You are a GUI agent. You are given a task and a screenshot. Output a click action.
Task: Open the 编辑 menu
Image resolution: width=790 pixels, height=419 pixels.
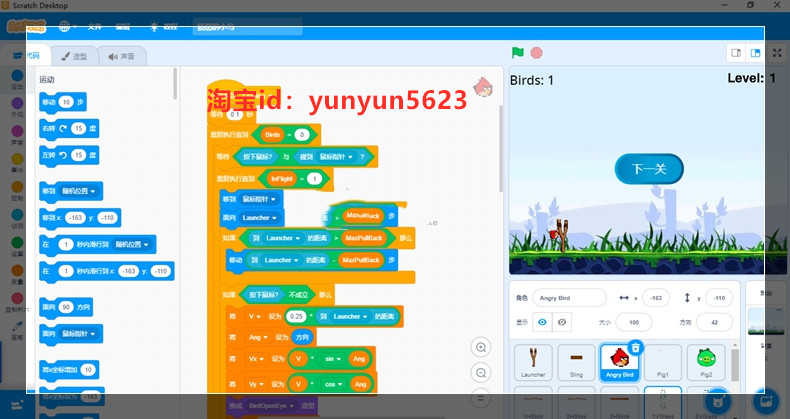[x=123, y=27]
